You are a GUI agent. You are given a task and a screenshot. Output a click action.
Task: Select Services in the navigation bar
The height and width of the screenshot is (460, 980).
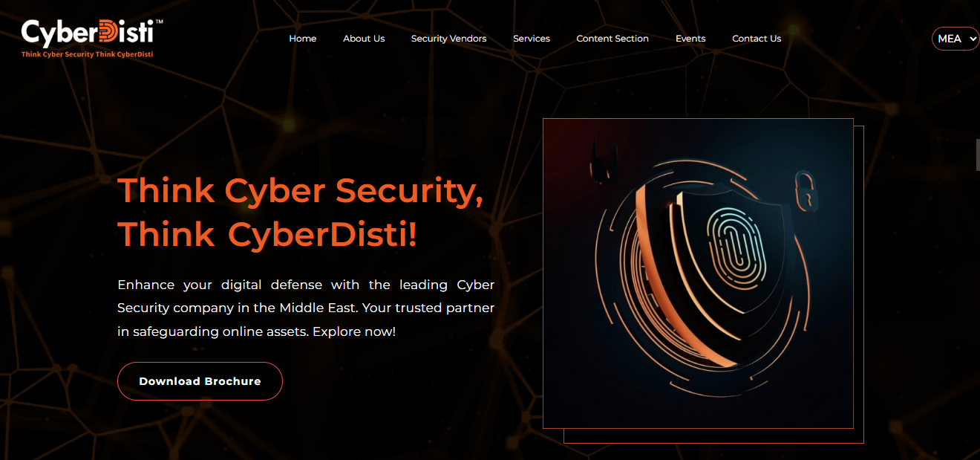click(532, 39)
